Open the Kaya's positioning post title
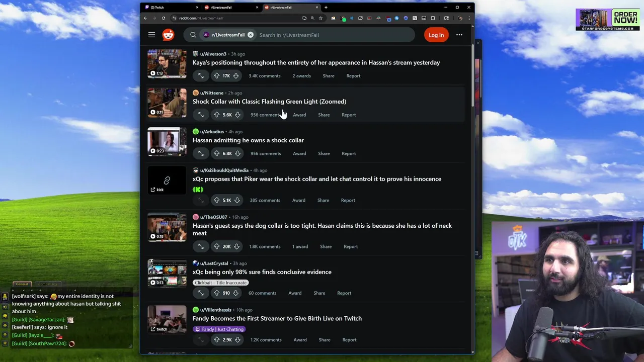This screenshot has height=362, width=644. pyautogui.click(x=316, y=62)
